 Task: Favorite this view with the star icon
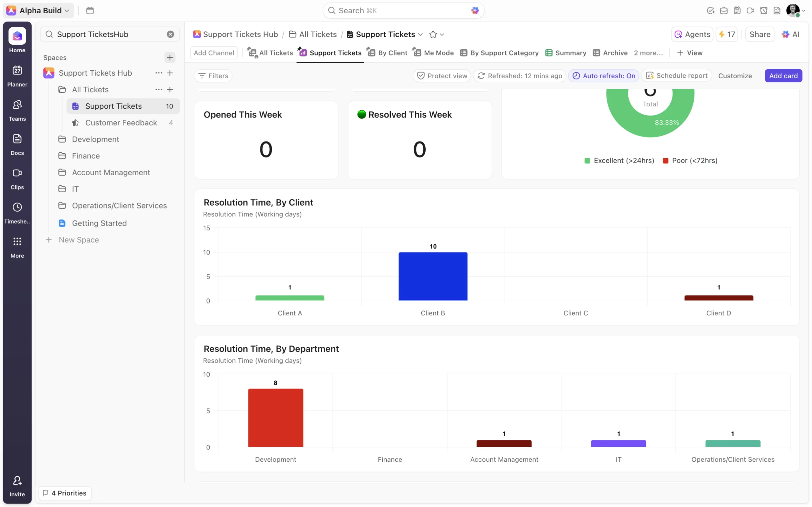click(x=433, y=34)
